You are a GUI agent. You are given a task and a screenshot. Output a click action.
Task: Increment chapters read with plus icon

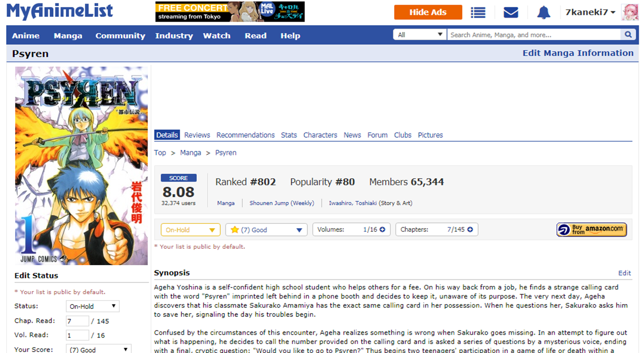coord(470,230)
